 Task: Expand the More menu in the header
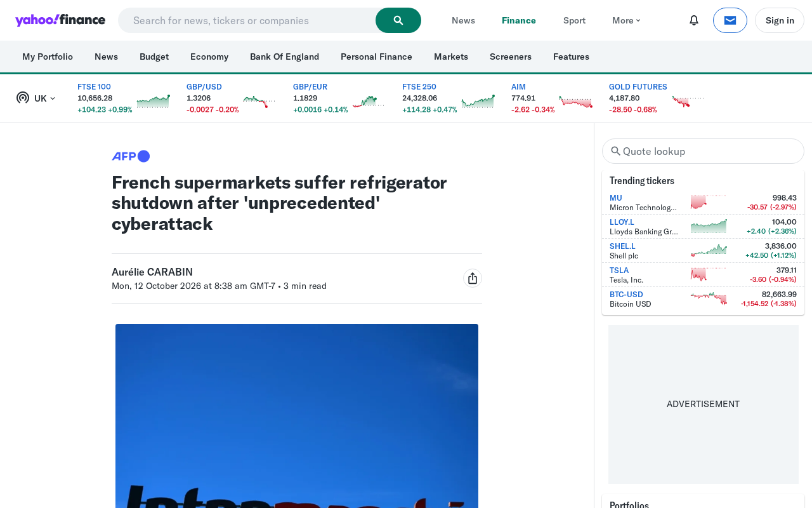(626, 20)
